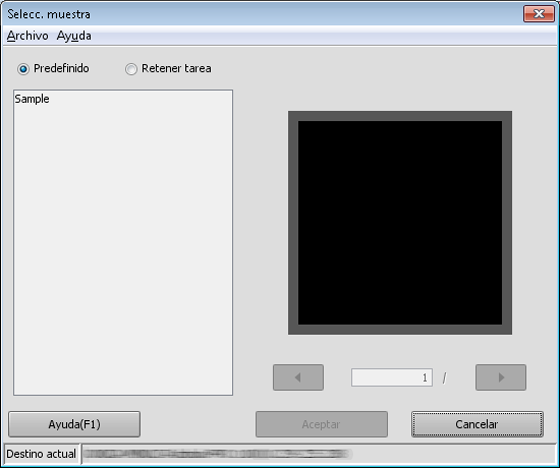Click the Destino actual status label
The height and width of the screenshot is (468, 560).
pos(41,454)
